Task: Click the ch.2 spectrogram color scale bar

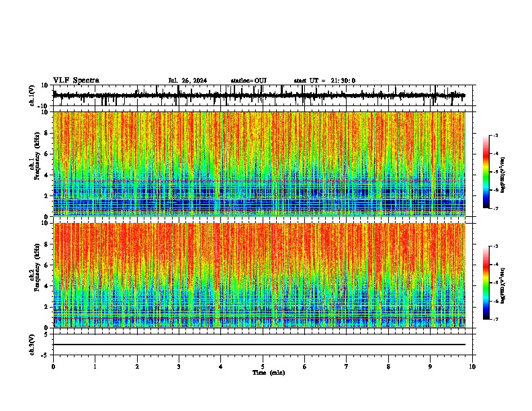Action: pyautogui.click(x=486, y=283)
